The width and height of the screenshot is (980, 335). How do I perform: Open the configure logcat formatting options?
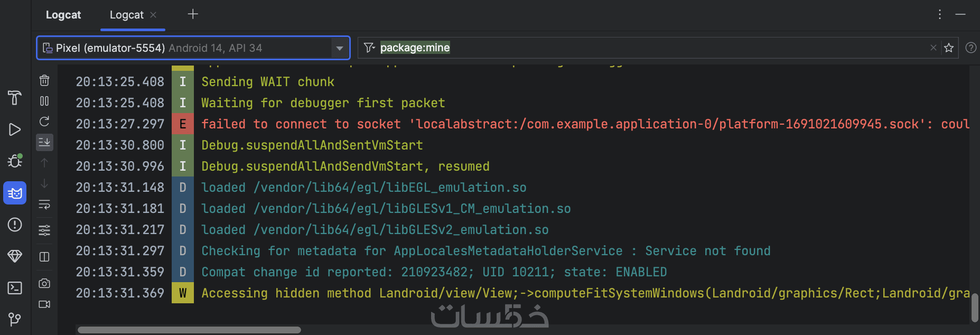tap(44, 230)
